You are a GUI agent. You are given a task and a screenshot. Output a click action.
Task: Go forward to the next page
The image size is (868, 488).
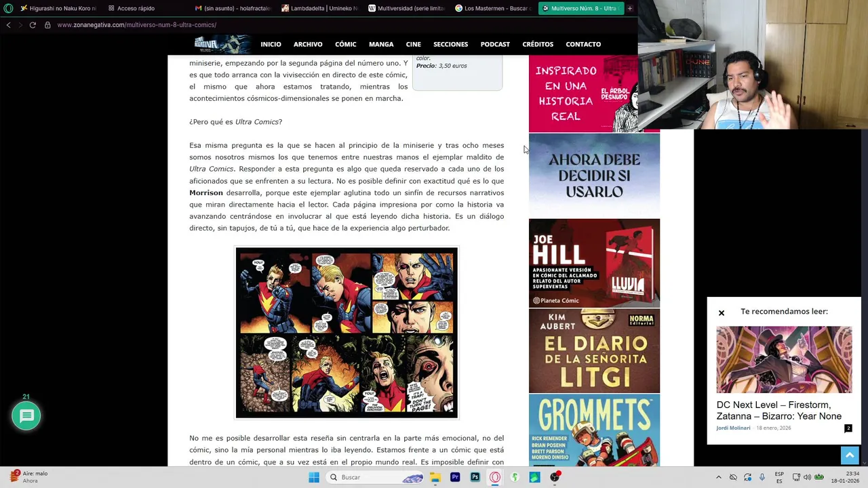click(20, 25)
